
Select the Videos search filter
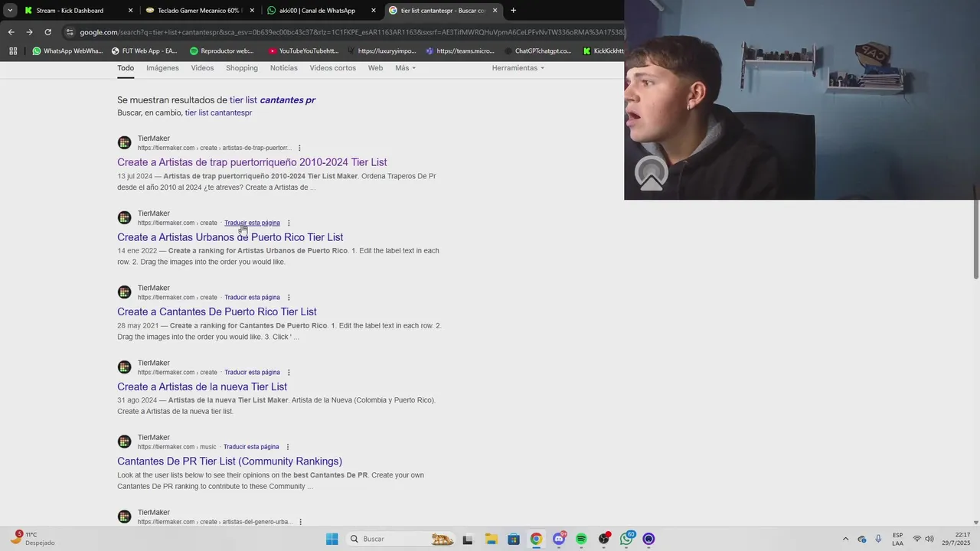202,68
